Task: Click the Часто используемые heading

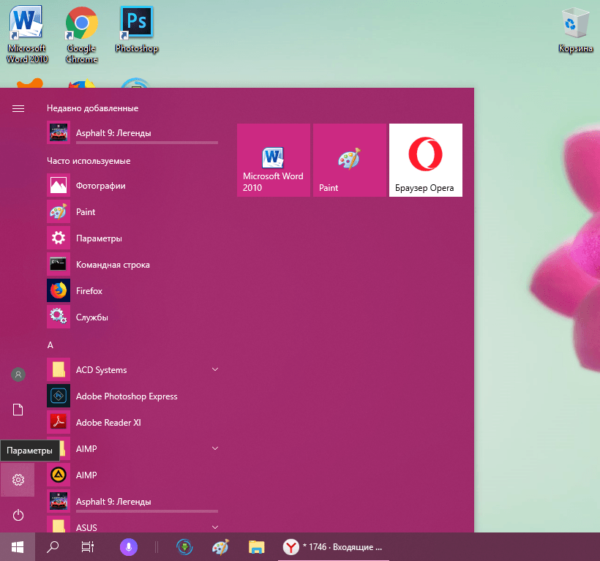Action: click(x=88, y=161)
